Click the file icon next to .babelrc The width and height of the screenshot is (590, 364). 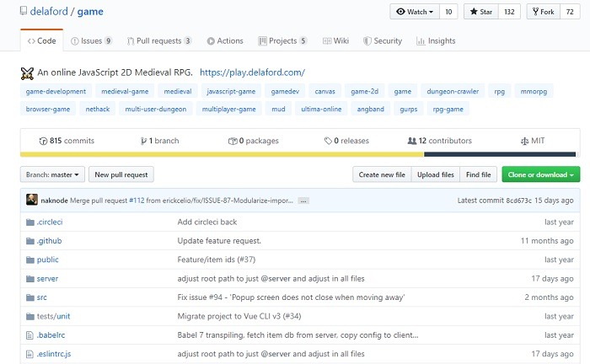29,335
